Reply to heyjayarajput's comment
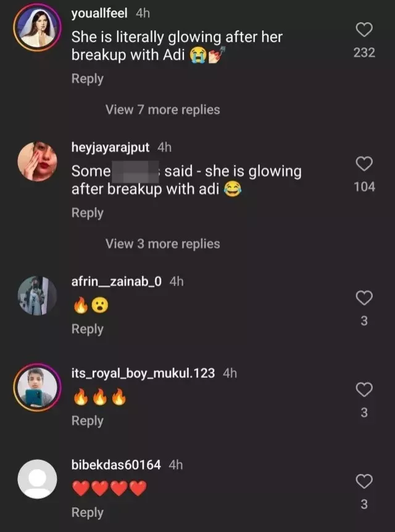Viewport: 395px width, 532px height. click(x=87, y=213)
